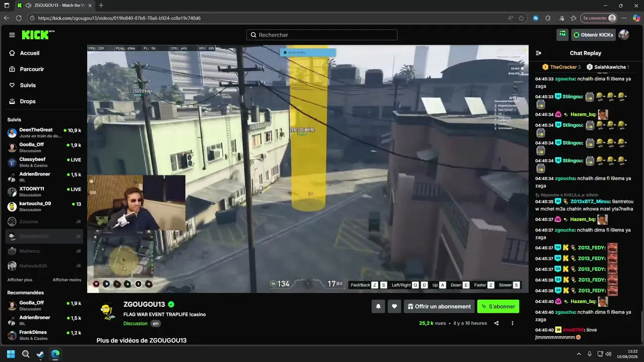Screen dimensions: 644x362
Task: Turn on notifications with the bell icon
Action: (378, 306)
